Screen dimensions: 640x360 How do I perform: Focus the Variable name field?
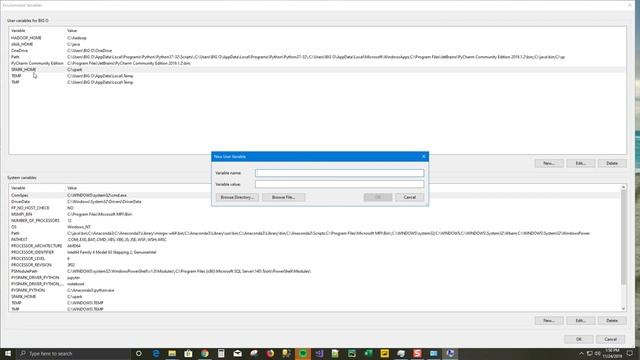coord(340,173)
